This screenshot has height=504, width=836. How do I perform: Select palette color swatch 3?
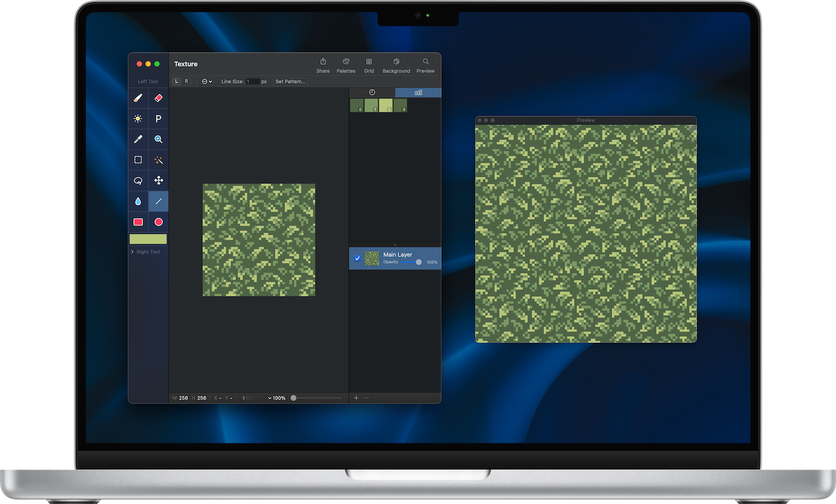(x=400, y=105)
